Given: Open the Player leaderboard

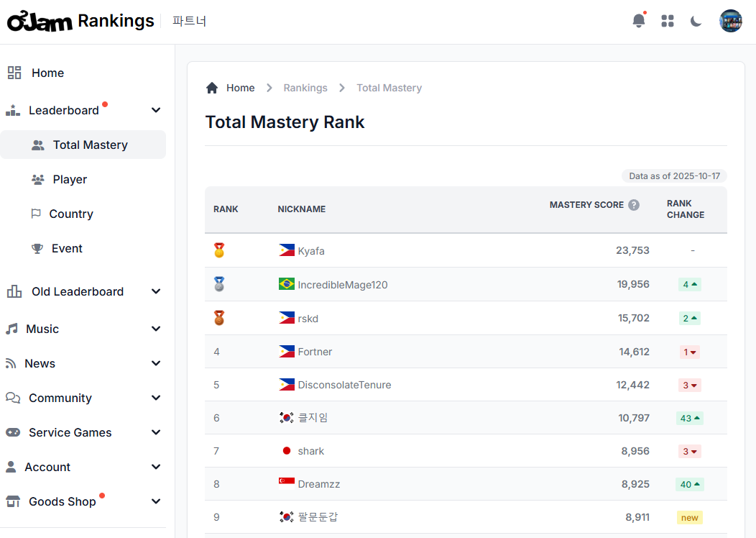Looking at the screenshot, I should (x=70, y=179).
